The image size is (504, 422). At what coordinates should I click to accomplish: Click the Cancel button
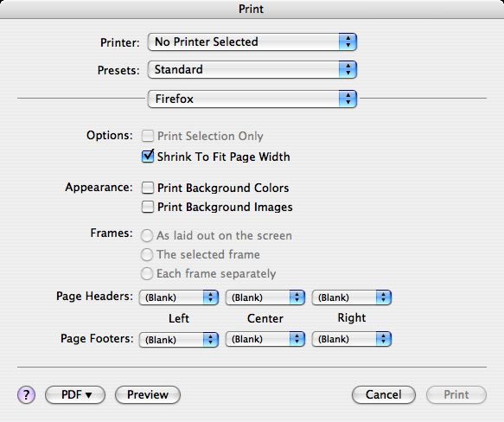(384, 394)
